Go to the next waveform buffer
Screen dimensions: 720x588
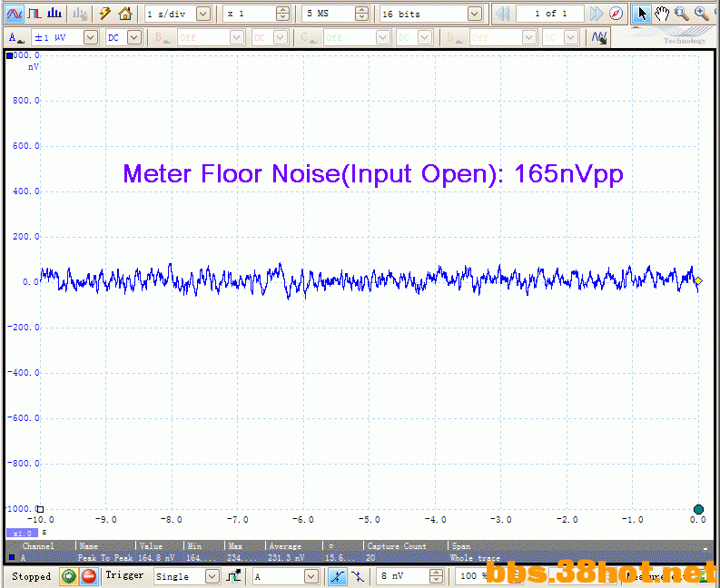coord(596,14)
